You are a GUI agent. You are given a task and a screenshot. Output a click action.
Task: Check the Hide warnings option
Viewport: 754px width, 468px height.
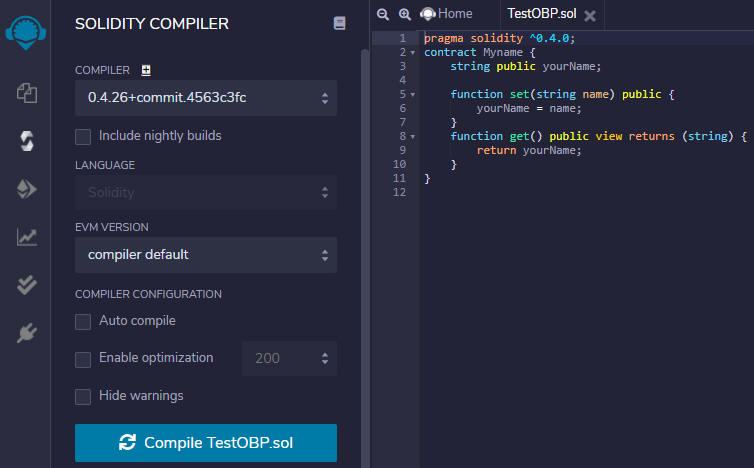point(83,397)
